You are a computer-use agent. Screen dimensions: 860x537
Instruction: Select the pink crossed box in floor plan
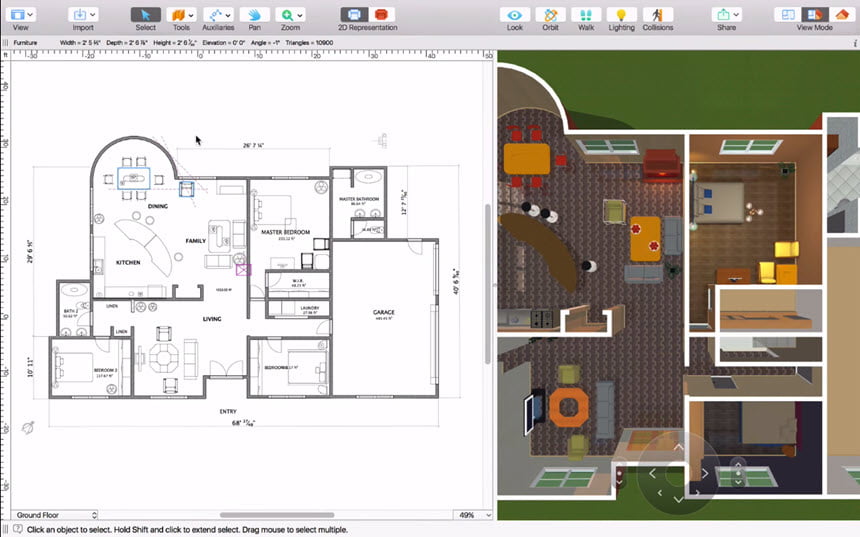coord(244,269)
